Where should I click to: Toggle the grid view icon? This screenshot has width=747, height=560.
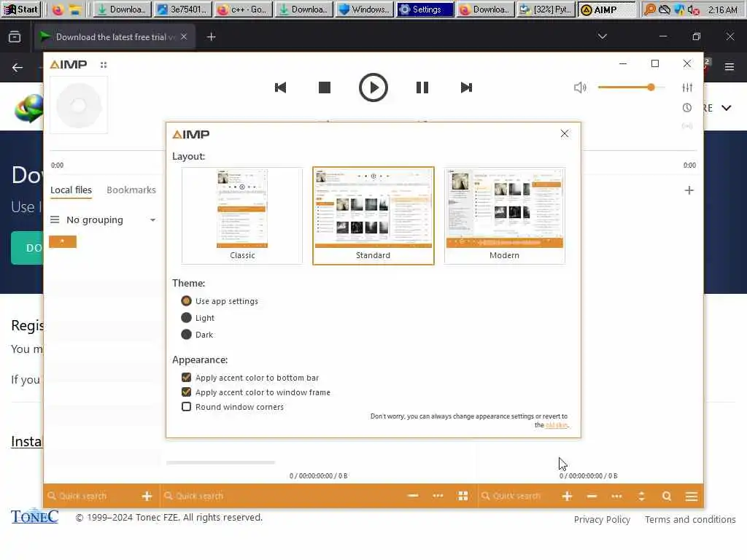click(x=462, y=496)
